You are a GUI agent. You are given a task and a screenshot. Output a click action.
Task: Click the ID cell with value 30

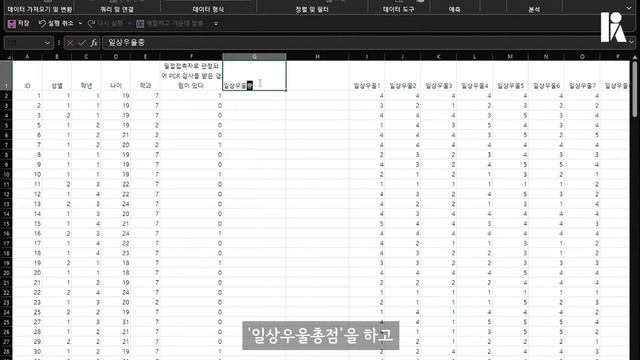(27, 351)
